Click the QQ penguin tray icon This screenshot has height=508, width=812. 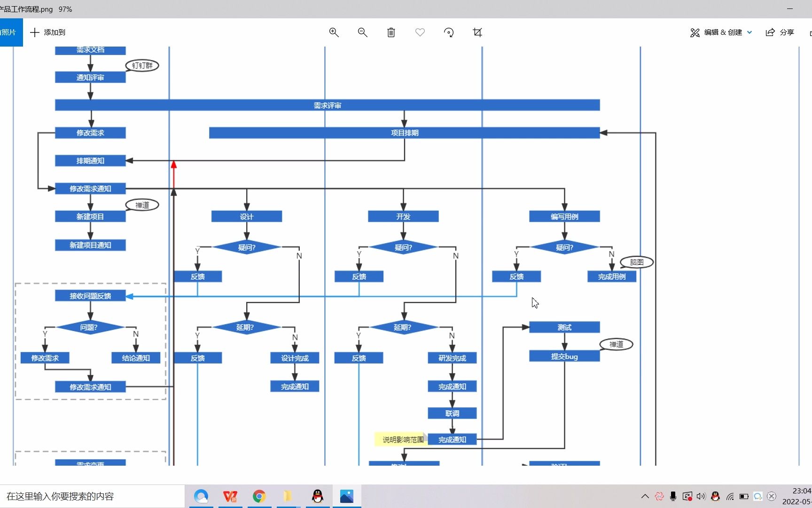[x=715, y=496]
